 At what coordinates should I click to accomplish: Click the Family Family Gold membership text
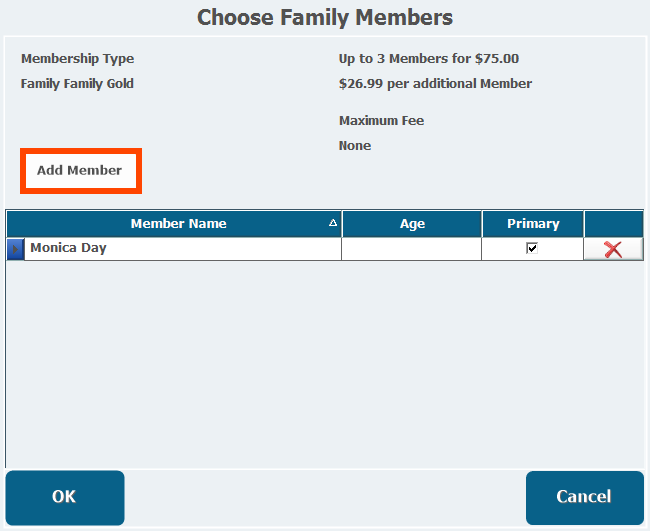pos(78,84)
